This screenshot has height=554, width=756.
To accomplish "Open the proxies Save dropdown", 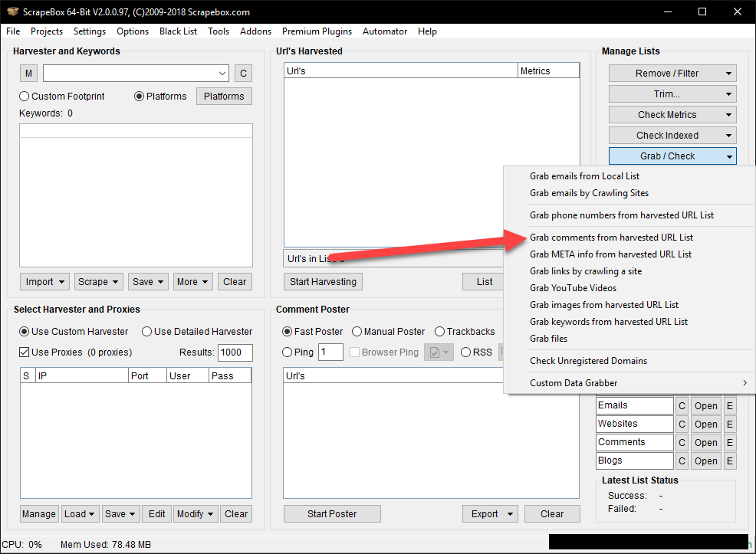I will [120, 514].
